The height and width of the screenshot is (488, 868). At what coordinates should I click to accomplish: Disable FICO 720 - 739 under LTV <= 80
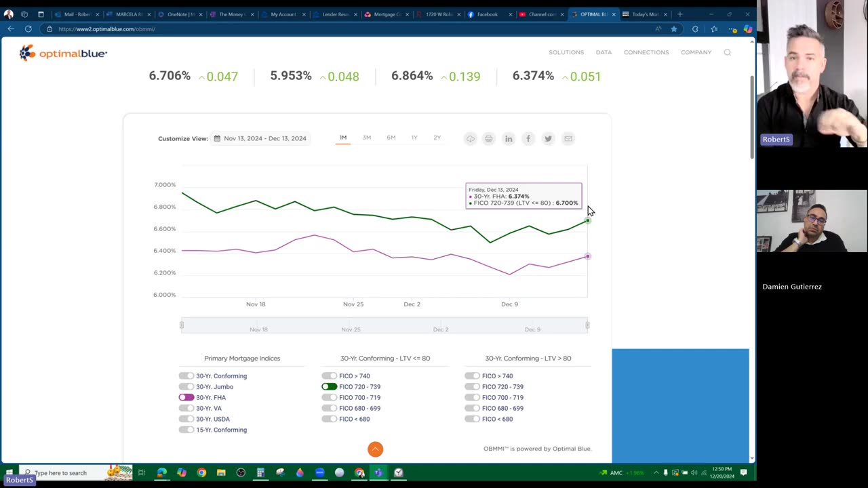[330, 387]
